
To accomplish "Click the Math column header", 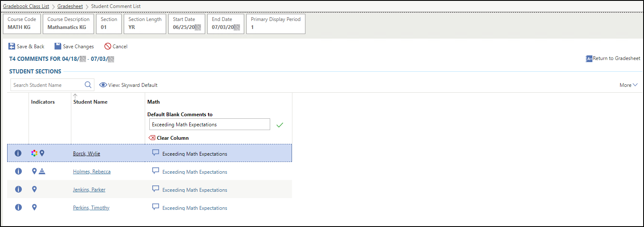I will click(x=154, y=102).
